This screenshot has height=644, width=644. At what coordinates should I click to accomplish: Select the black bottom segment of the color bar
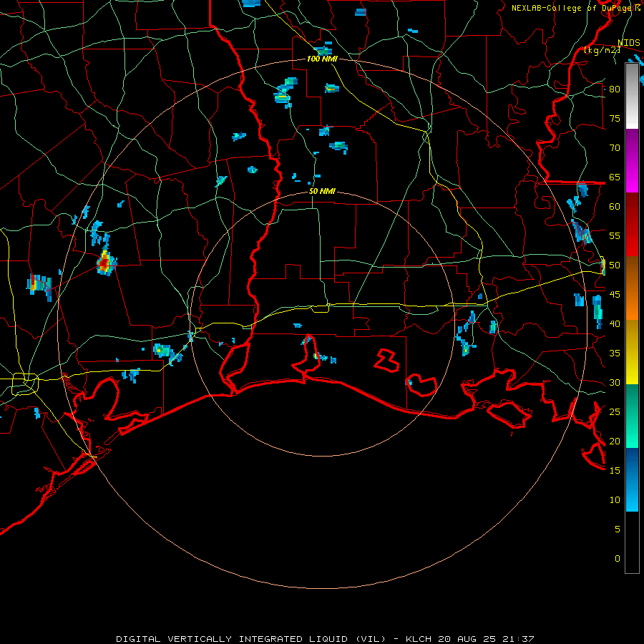coord(632,542)
